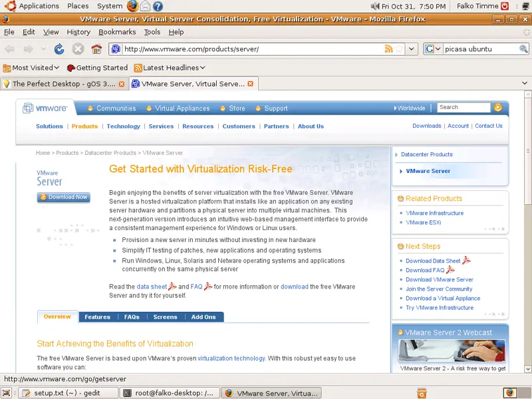Click the VMware site Search field

tap(464, 107)
